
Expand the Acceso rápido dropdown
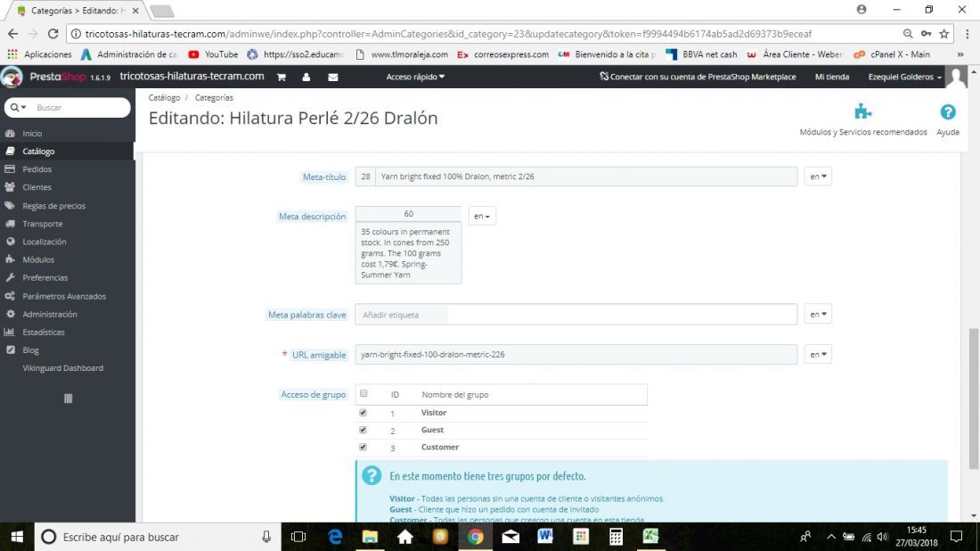point(415,77)
